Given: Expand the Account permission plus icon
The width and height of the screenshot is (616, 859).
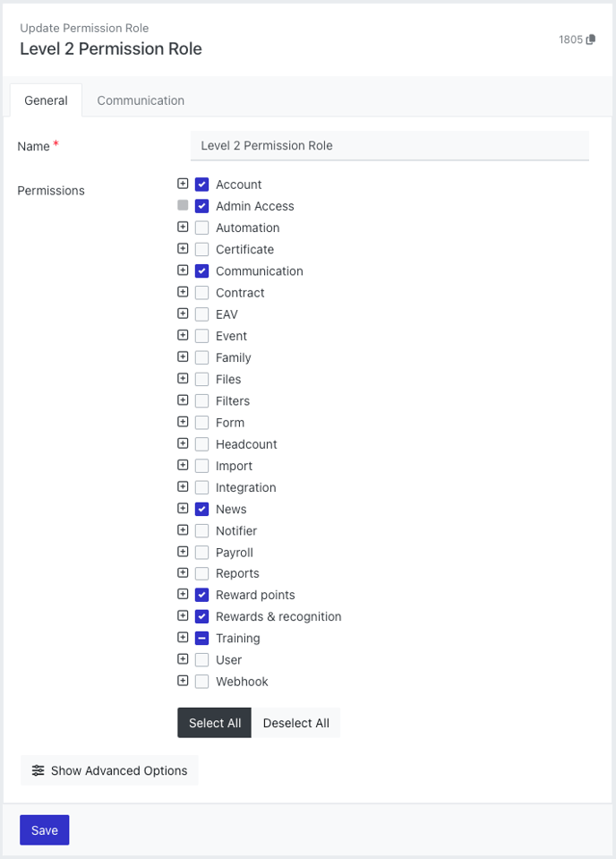Looking at the screenshot, I should click(183, 184).
